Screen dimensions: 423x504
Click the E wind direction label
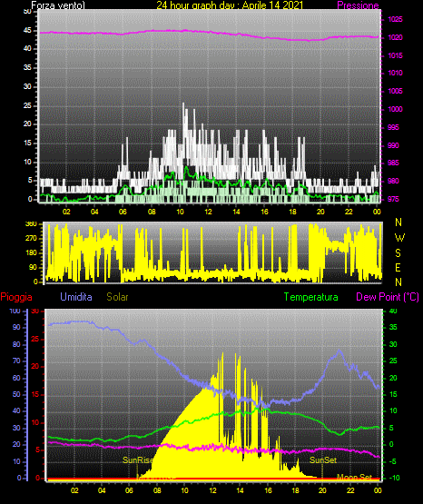click(x=398, y=267)
